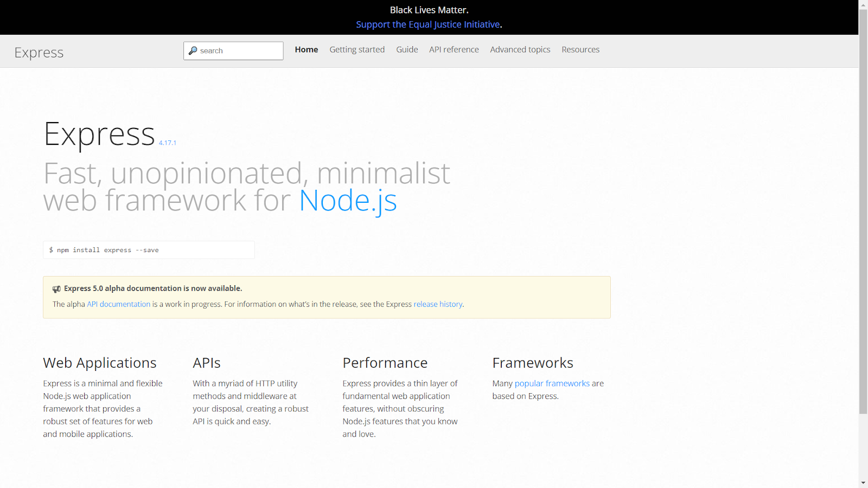Click the scrollbar down arrow
The height and width of the screenshot is (488, 868).
click(x=863, y=483)
